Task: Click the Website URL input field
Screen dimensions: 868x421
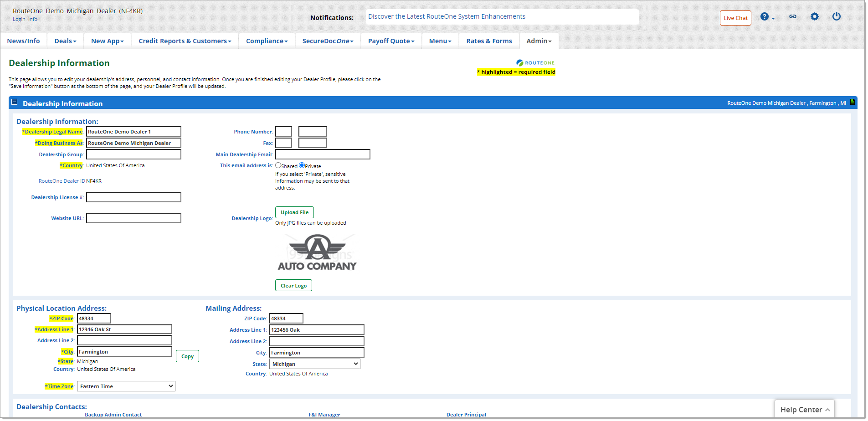Action: pyautogui.click(x=134, y=218)
